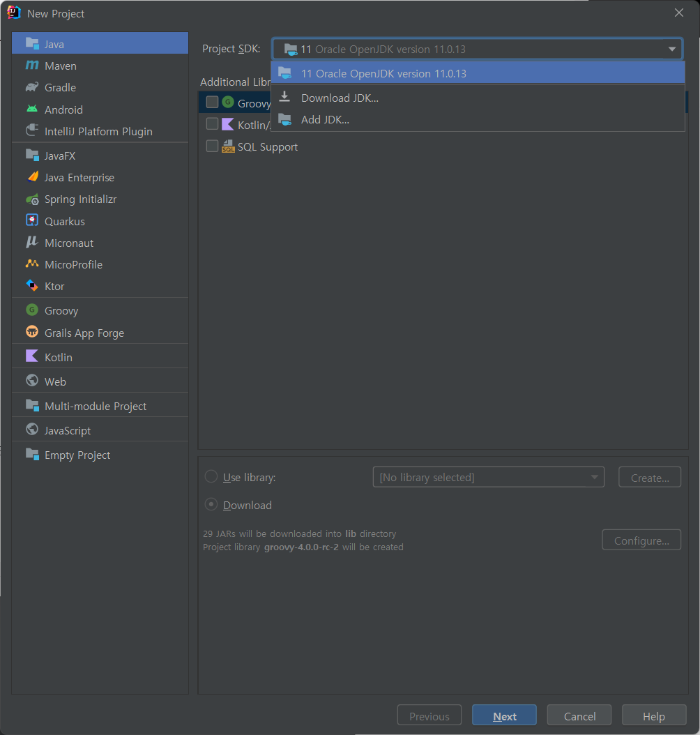Click the Java Enterprise icon

(x=32, y=176)
